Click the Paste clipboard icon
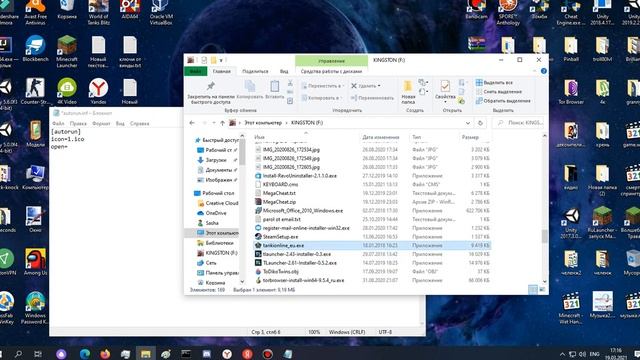Image resolution: width=640 pixels, height=360 pixels. pos(275,86)
